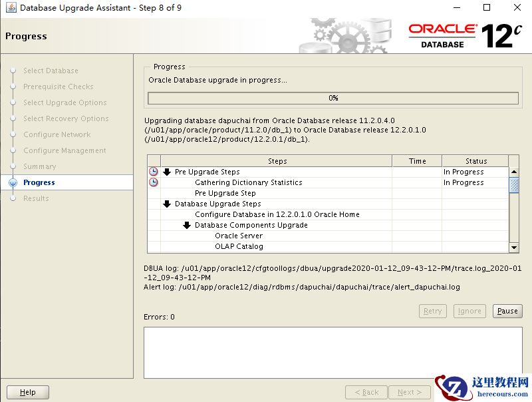532x402 pixels.
Task: Click the Progress bullet icon in sidebar
Action: pyautogui.click(x=13, y=182)
